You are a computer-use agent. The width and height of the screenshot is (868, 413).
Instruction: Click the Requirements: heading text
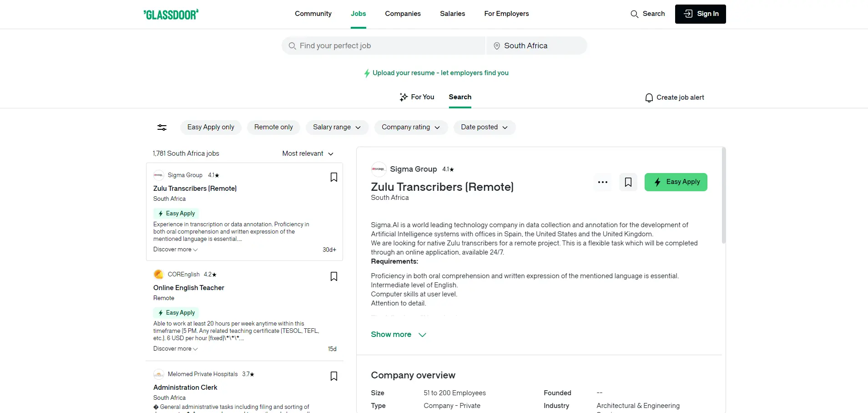[394, 261]
